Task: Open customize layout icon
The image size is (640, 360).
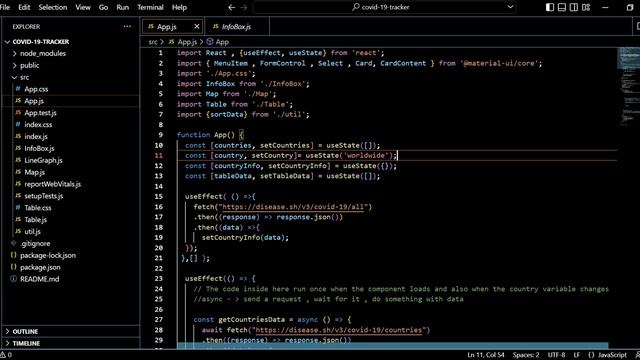Action: 586,7
